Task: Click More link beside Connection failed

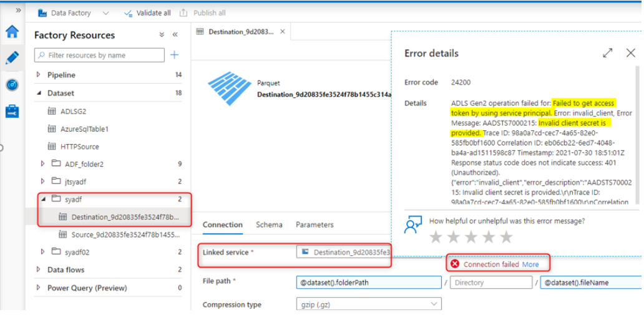Action: coord(530,265)
